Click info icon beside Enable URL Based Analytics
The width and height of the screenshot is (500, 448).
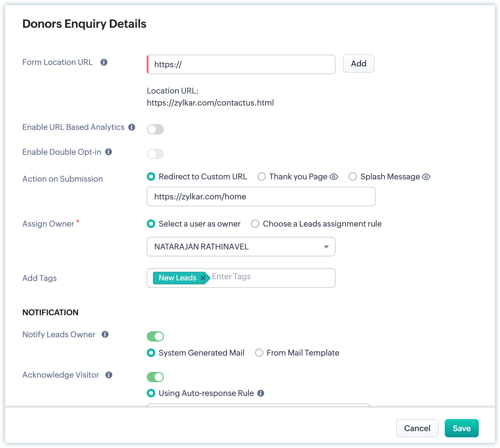pos(132,127)
